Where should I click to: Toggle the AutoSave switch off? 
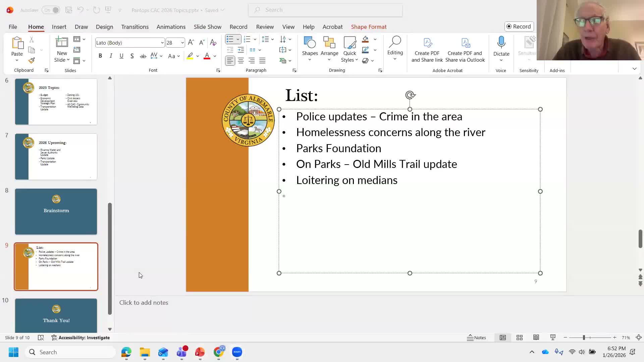pyautogui.click(x=51, y=10)
